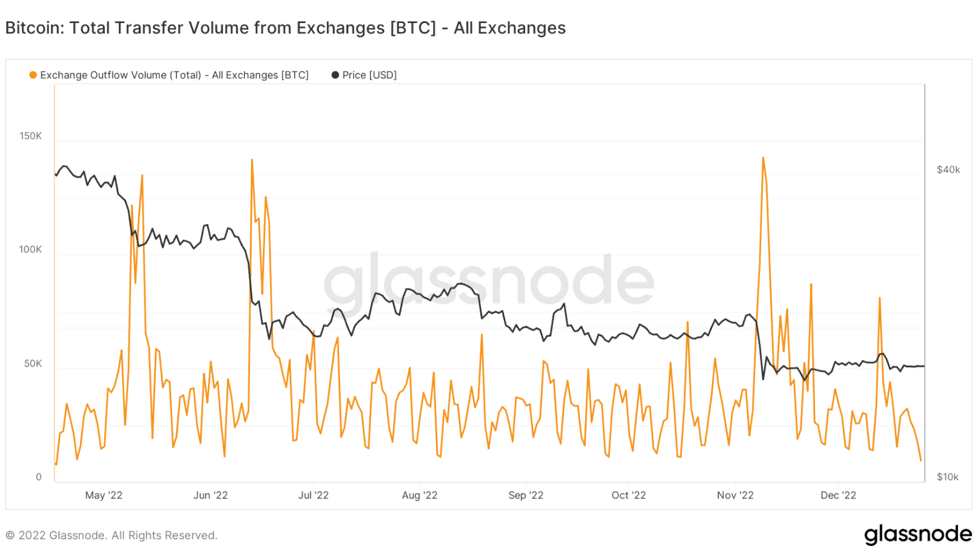Toggle the Price [USD] legend entry
Screen dimensions: 980x549
tap(369, 75)
